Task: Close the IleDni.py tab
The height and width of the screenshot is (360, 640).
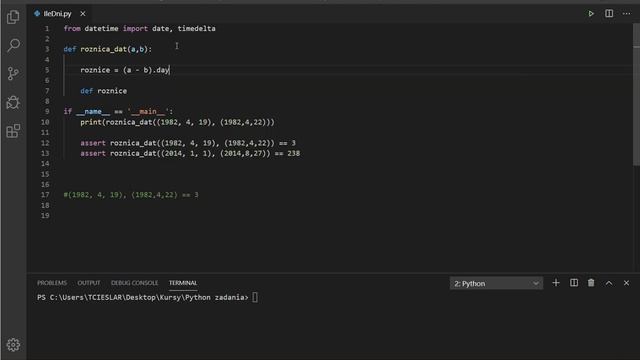Action: 83,13
